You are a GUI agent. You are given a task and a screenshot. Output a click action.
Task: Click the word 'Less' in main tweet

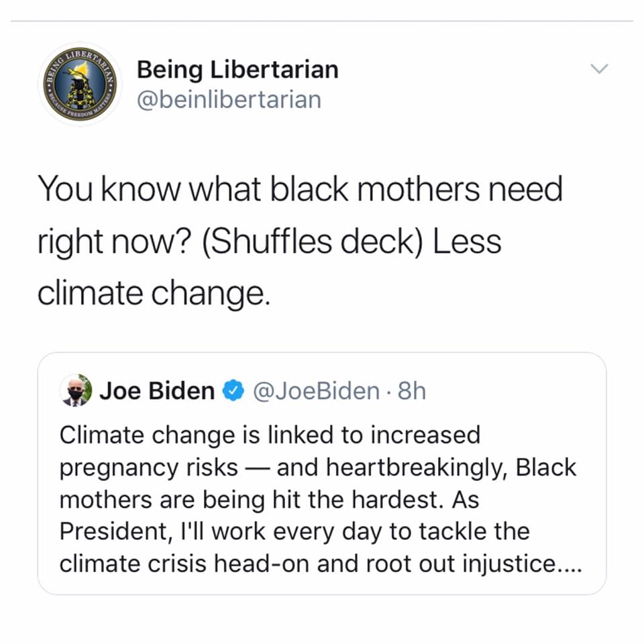pyautogui.click(x=467, y=241)
